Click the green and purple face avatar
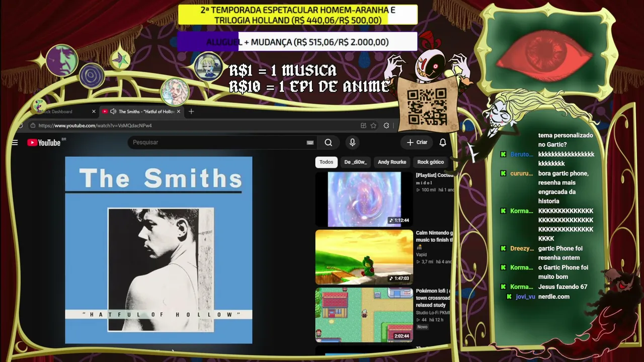644x362 pixels. (x=62, y=60)
